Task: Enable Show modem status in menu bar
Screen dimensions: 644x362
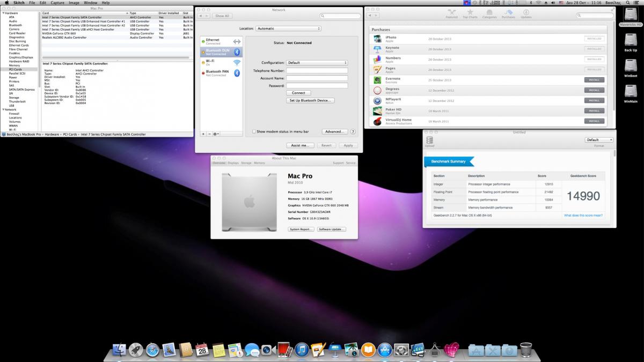Action: tap(254, 131)
